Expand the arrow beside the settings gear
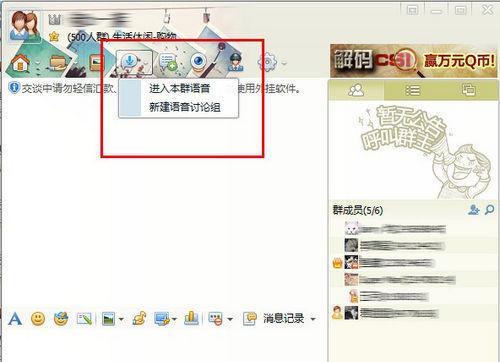 coord(284,63)
